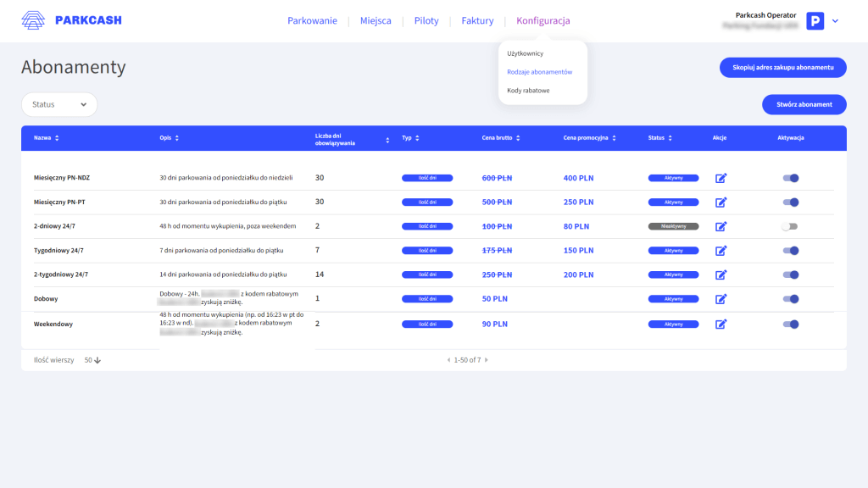
Task: Edit the Tygodniowy 24/7 subscription
Action: click(x=721, y=251)
